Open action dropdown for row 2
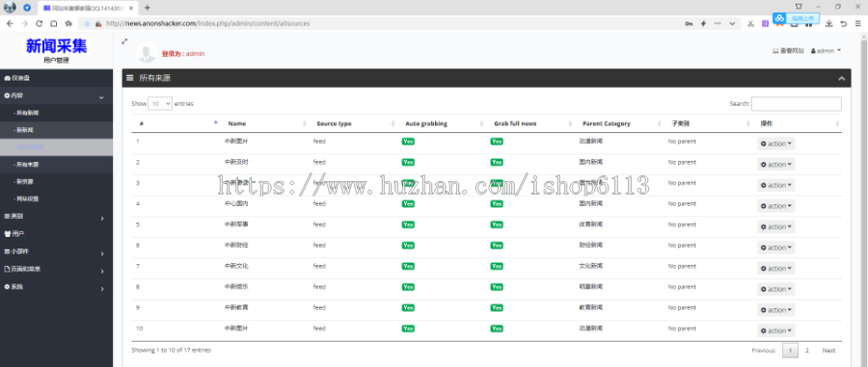The height and width of the screenshot is (367, 868). (776, 165)
